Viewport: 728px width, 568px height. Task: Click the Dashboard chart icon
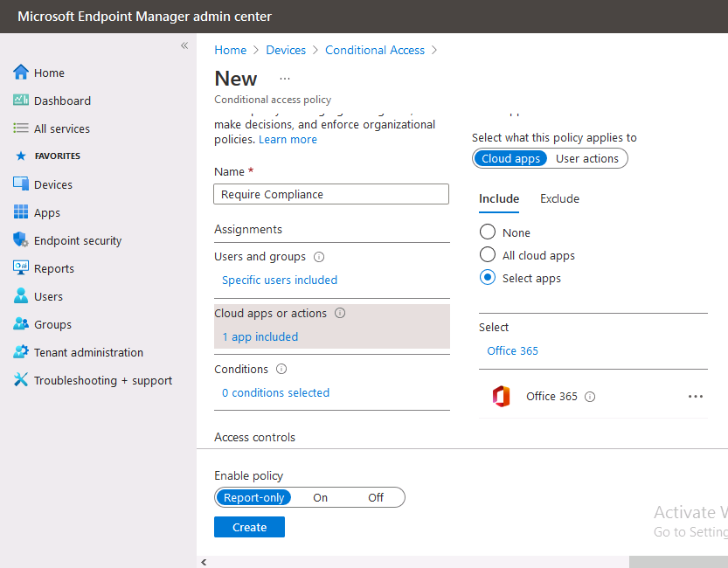point(20,100)
